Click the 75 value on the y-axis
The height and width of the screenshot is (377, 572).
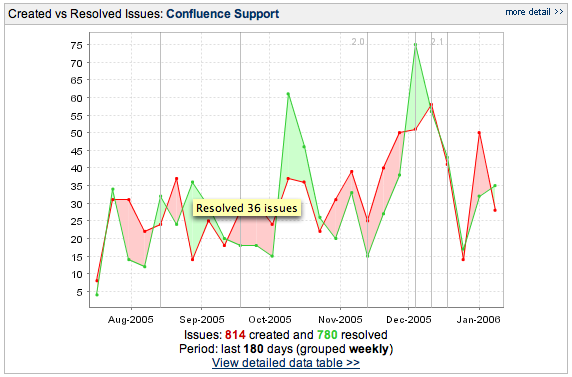click(77, 45)
